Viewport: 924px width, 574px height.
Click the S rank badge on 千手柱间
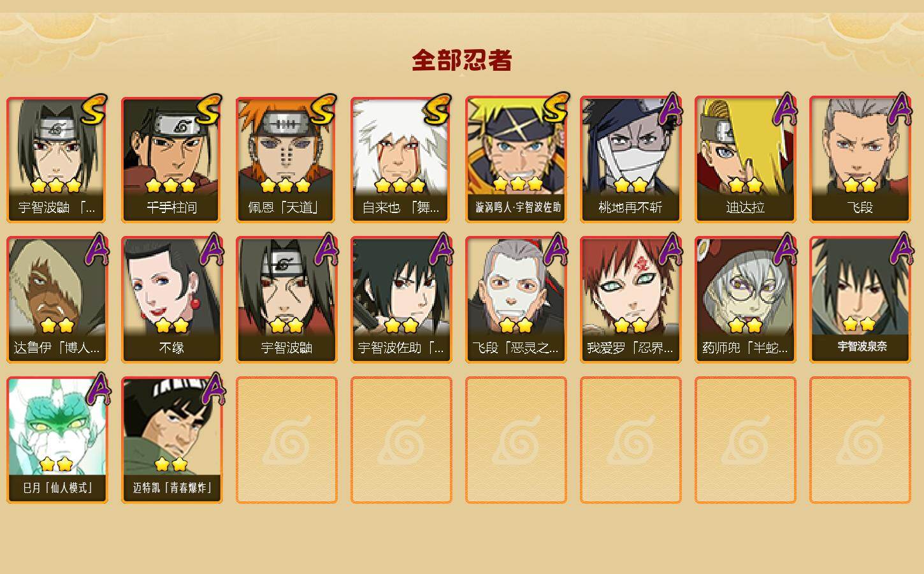208,110
